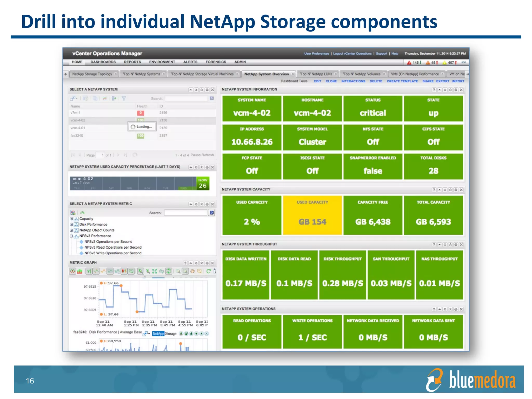Open settings gear of NetApp System Capacity panel

tap(456, 190)
